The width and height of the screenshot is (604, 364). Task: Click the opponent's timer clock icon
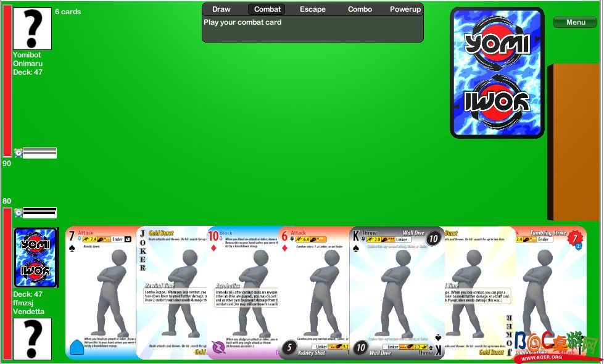tap(18, 153)
